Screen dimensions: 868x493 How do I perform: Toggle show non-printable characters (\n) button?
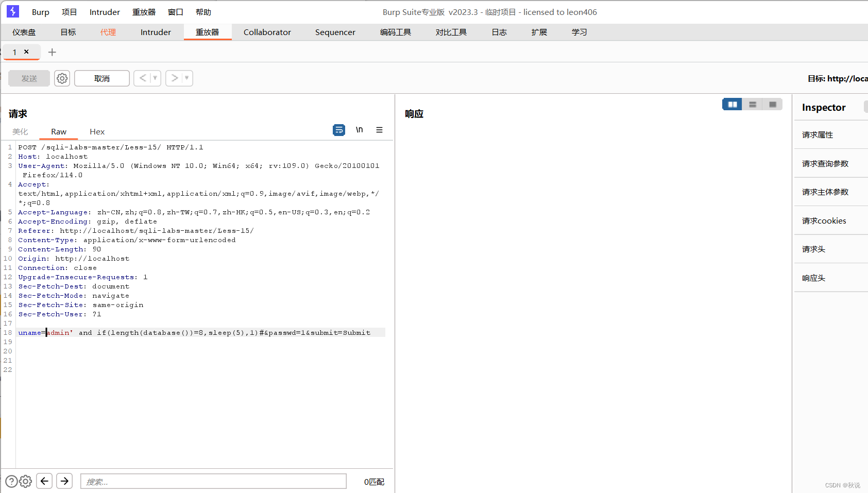tap(360, 130)
